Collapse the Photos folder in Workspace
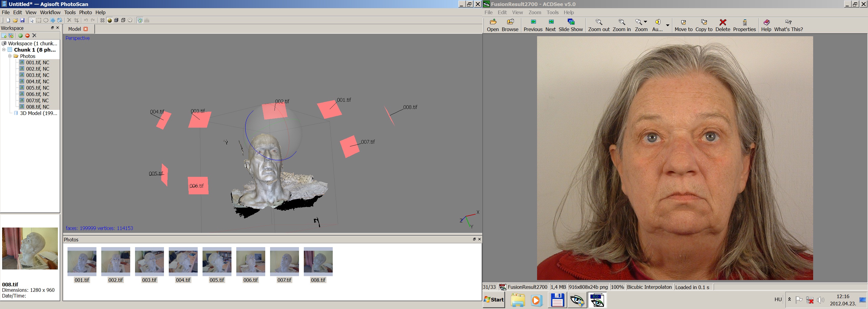 click(10, 56)
